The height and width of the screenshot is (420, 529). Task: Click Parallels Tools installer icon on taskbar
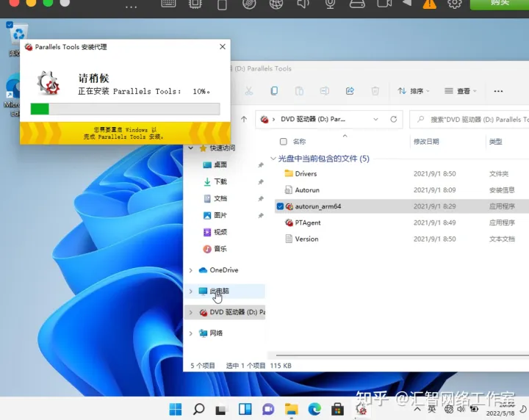361,409
